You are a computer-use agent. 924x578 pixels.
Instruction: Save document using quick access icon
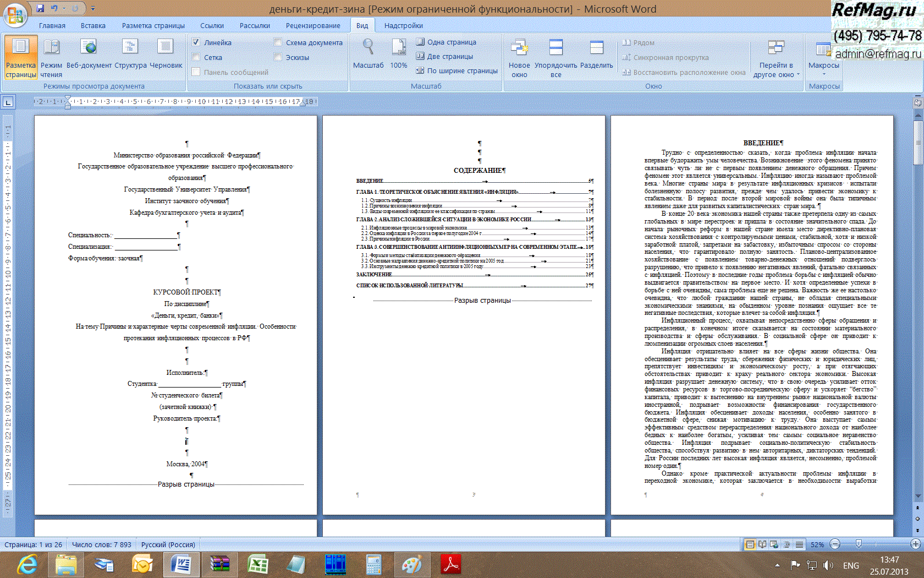point(40,8)
